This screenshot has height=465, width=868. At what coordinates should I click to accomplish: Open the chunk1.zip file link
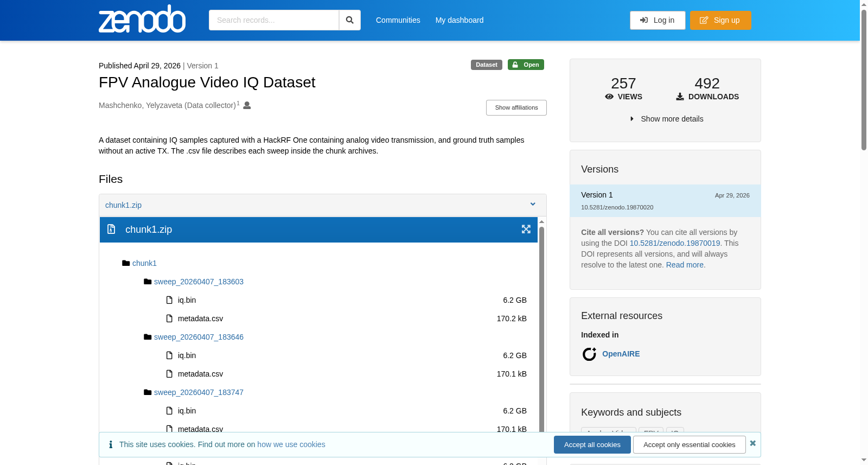[123, 205]
